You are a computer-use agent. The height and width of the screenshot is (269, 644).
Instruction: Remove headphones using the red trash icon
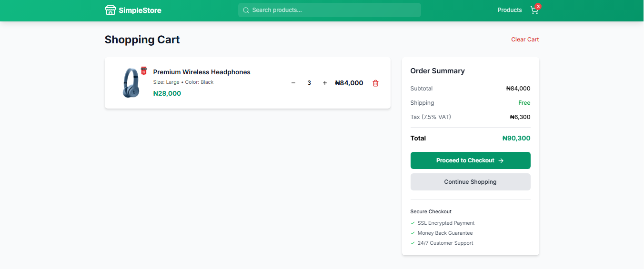(x=375, y=83)
